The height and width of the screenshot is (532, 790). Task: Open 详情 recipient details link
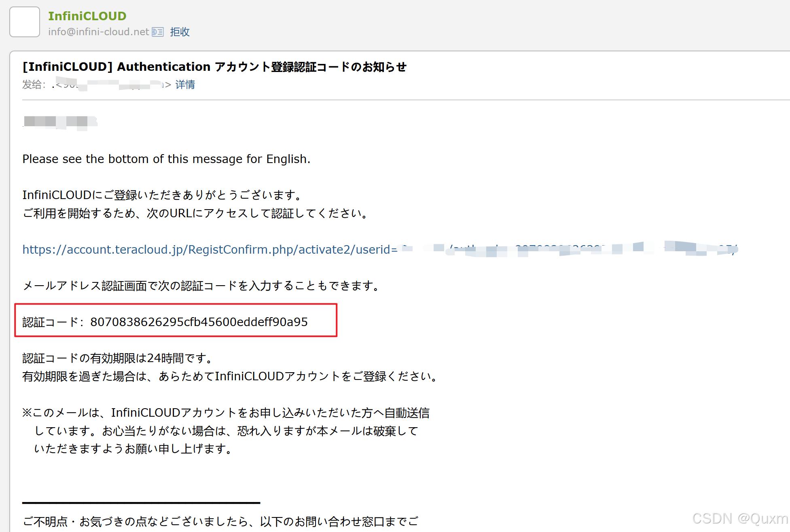coord(185,85)
